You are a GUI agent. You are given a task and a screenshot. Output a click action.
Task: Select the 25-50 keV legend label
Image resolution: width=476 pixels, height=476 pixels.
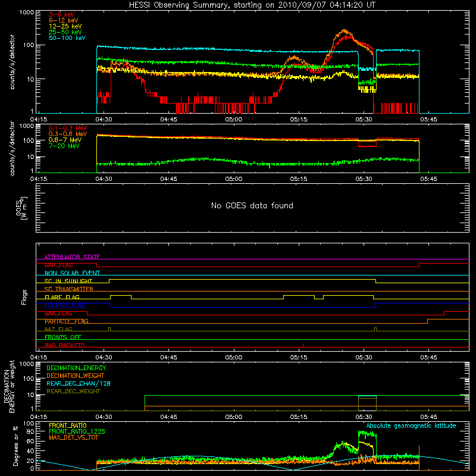click(x=65, y=32)
